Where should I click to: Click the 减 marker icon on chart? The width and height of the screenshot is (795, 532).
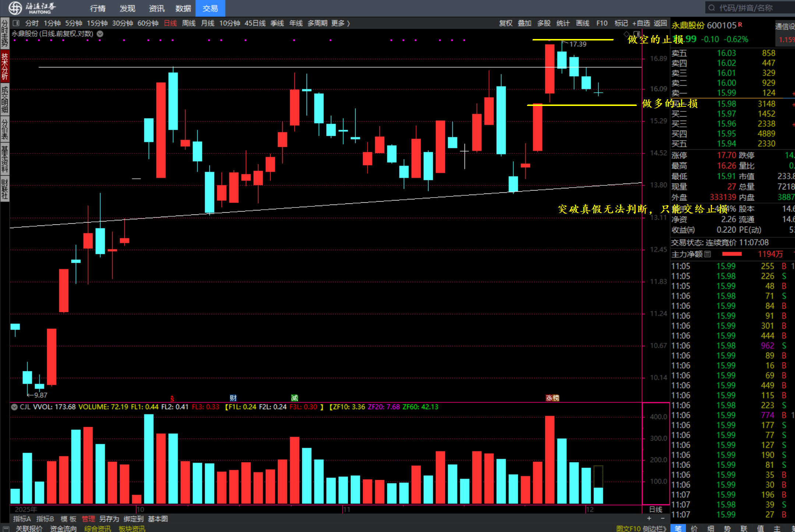294,398
